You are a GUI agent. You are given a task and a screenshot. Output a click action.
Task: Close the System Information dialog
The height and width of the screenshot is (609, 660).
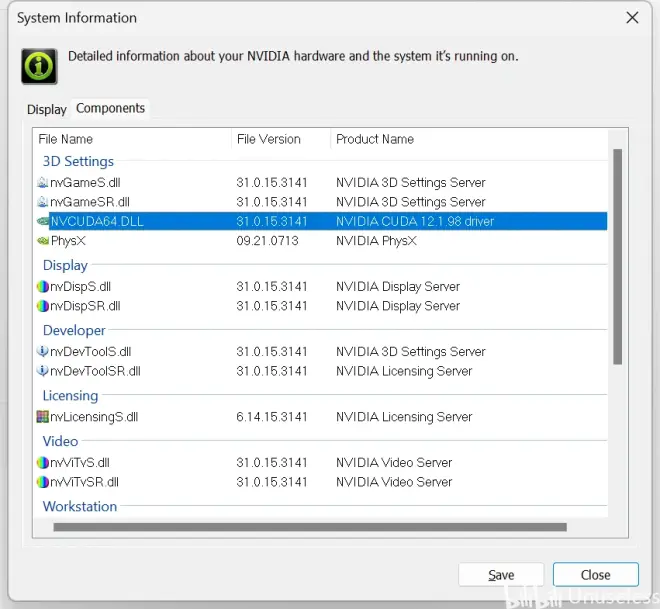tap(596, 574)
